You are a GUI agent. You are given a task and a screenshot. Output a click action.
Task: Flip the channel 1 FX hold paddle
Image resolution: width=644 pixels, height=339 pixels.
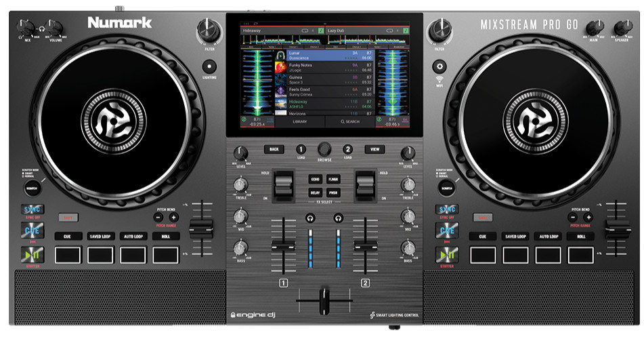point(283,186)
